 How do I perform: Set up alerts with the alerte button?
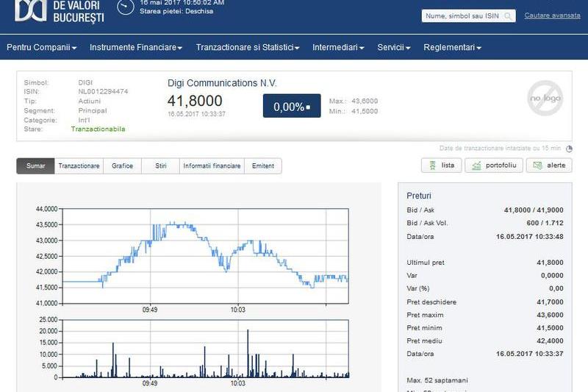coord(548,165)
